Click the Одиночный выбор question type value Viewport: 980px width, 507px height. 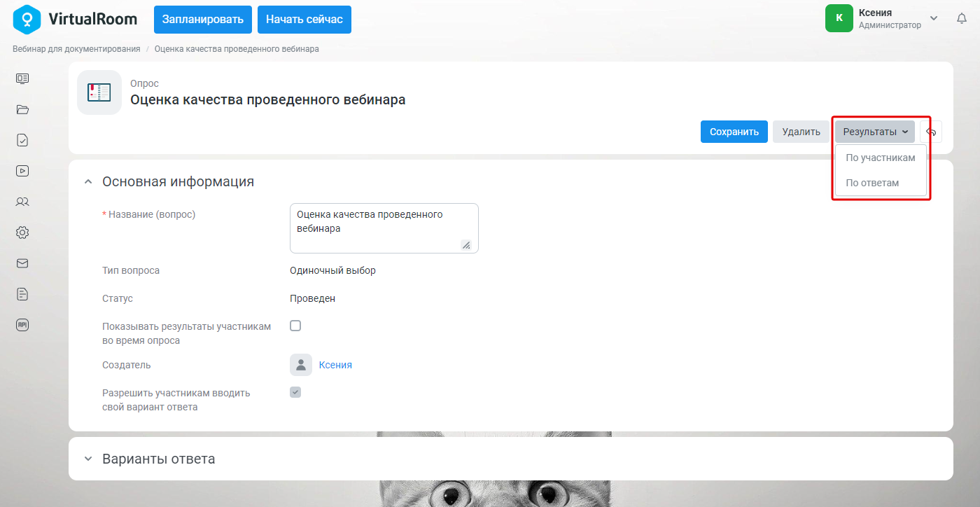tap(332, 270)
